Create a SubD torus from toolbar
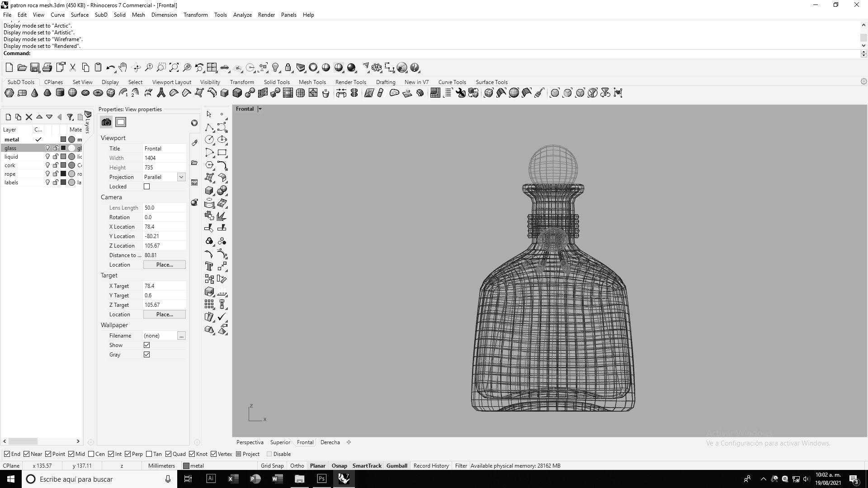The image size is (868, 488). pos(98,93)
